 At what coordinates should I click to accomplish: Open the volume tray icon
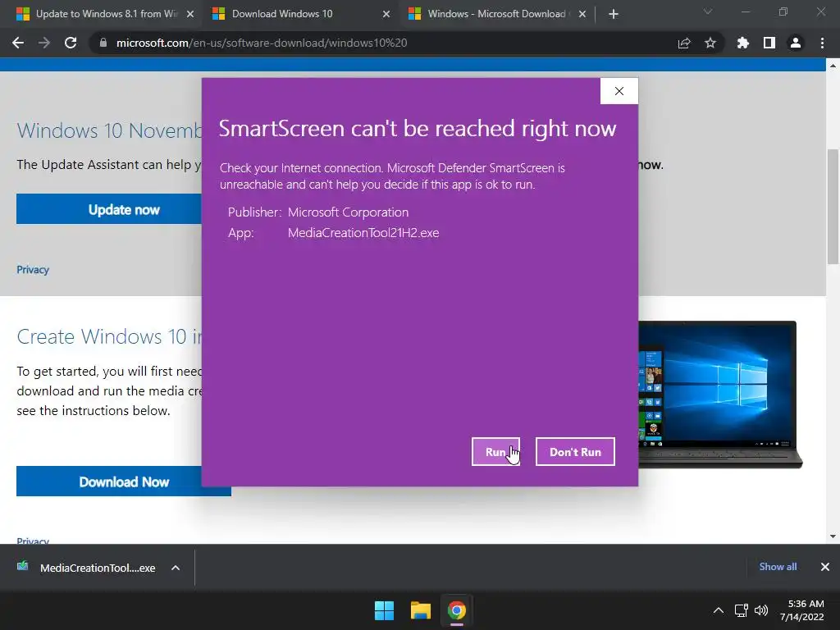(x=760, y=610)
